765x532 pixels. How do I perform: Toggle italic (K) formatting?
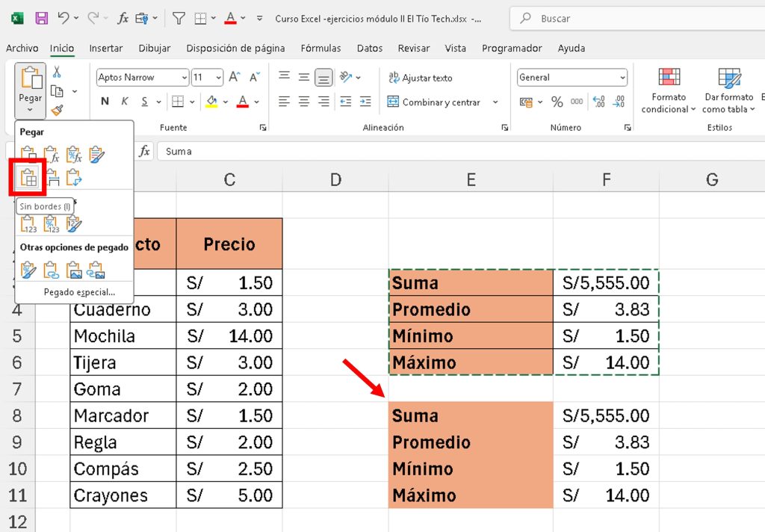[125, 102]
